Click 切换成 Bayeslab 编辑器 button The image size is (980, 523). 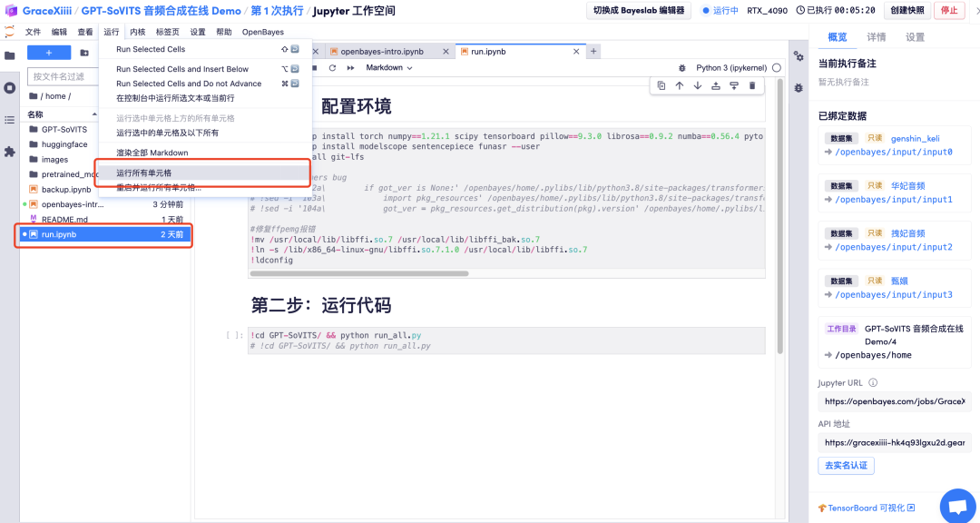click(x=638, y=11)
